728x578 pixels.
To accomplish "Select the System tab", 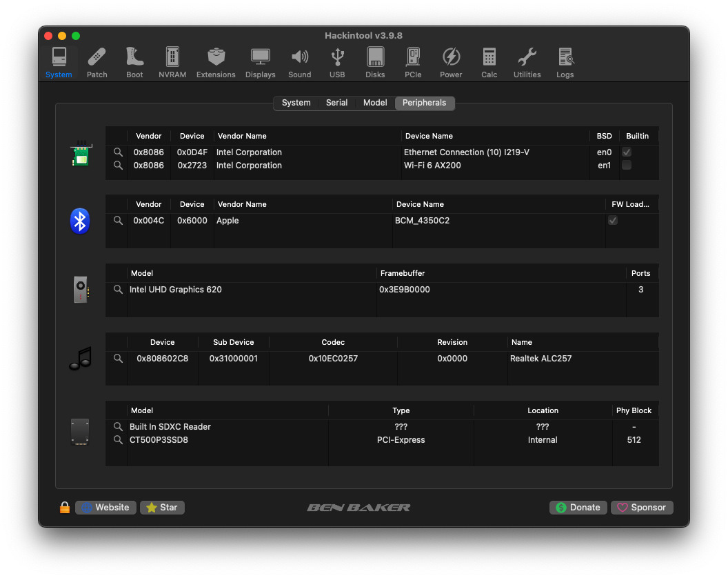I will click(296, 103).
